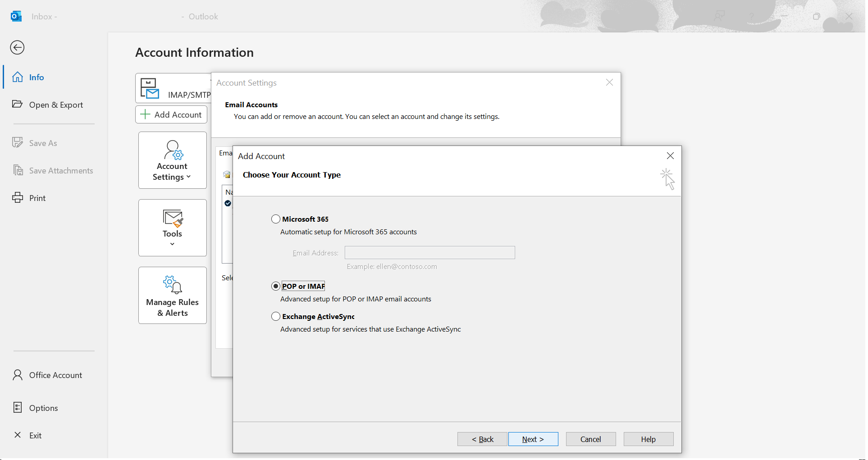868x460 pixels.
Task: Click the Info home icon
Action: [18, 77]
